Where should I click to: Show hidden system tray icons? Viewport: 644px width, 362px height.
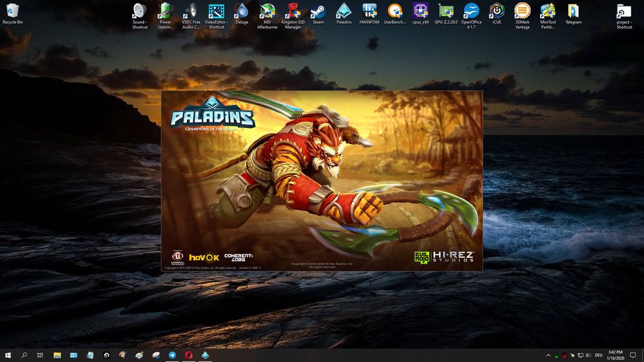click(548, 356)
